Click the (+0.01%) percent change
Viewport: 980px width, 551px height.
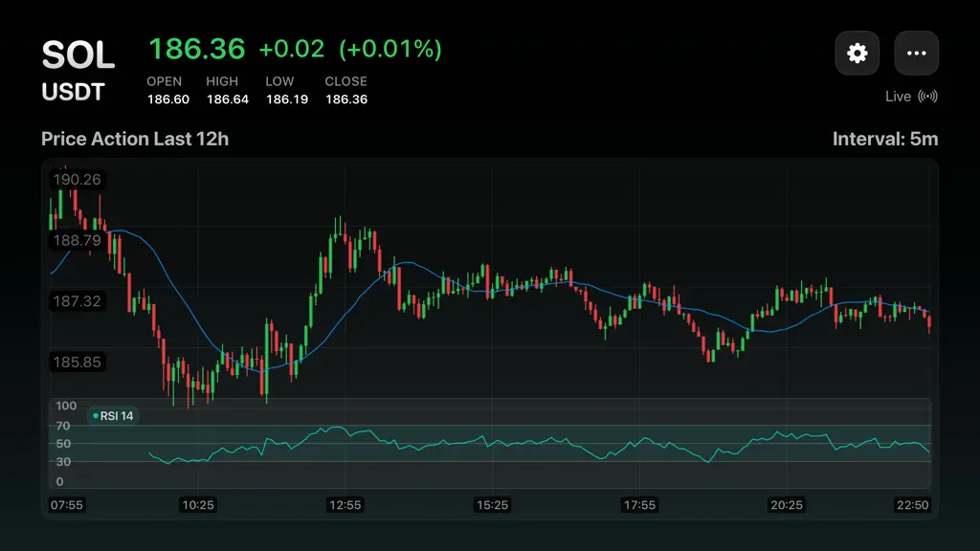390,49
